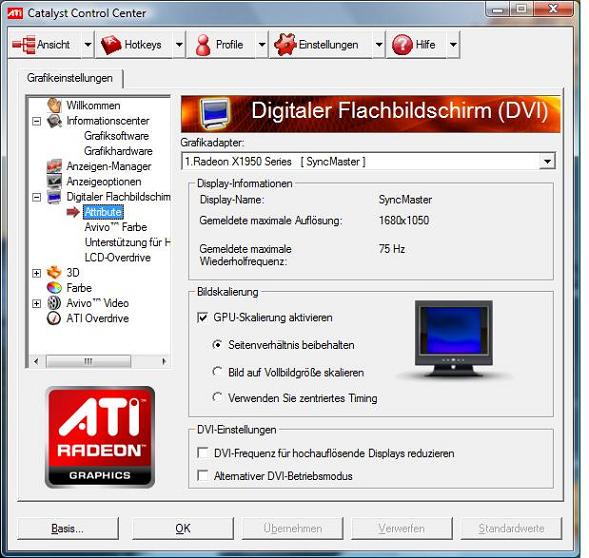Open the Grafikadapter combo box
The height and width of the screenshot is (558, 589).
coord(368,162)
